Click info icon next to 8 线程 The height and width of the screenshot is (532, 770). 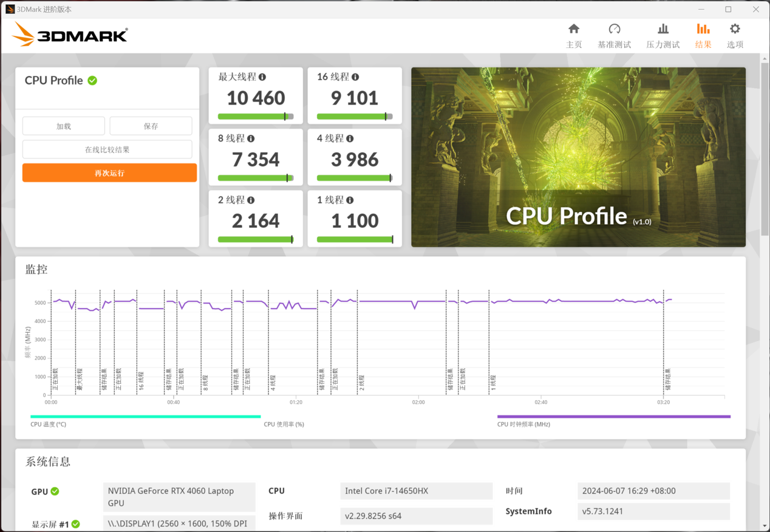pyautogui.click(x=251, y=138)
